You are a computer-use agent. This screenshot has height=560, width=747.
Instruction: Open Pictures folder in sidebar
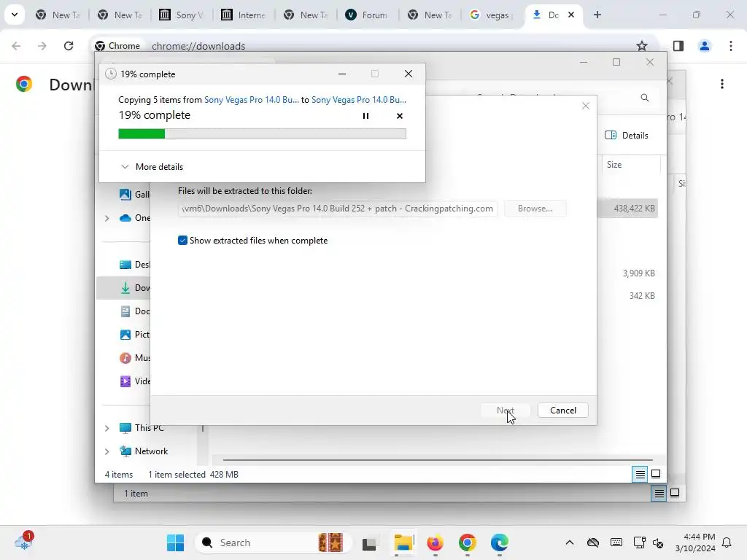click(x=134, y=334)
